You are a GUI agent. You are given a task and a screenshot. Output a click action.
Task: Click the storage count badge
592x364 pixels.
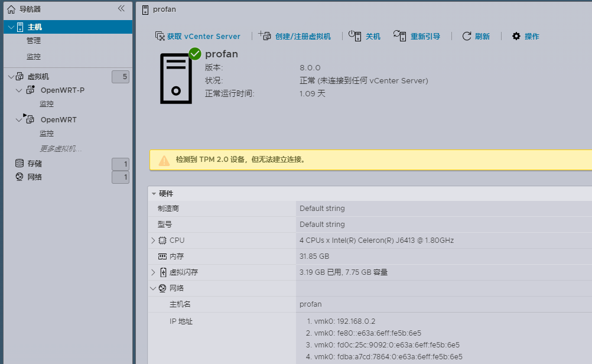coord(121,164)
